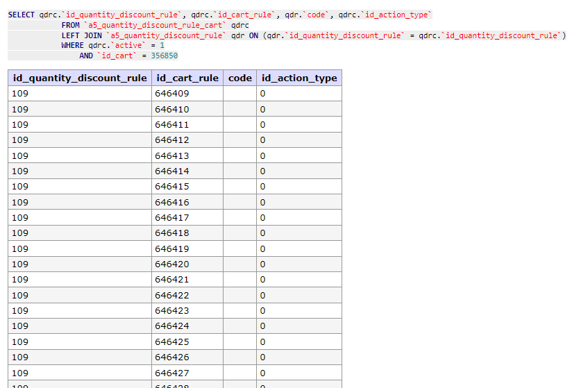Click the id_action_type column header
This screenshot has height=388, width=588.
(299, 78)
